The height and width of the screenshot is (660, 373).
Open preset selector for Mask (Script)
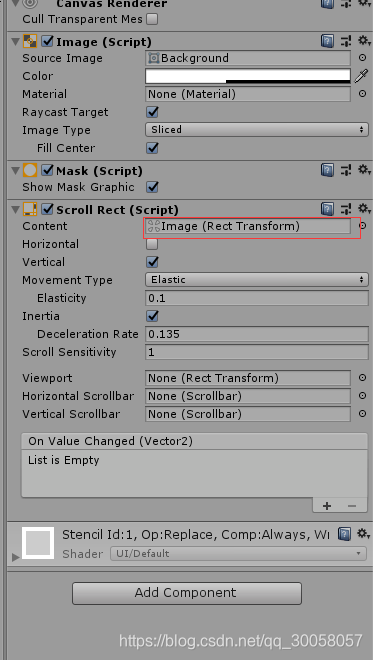[x=346, y=170]
